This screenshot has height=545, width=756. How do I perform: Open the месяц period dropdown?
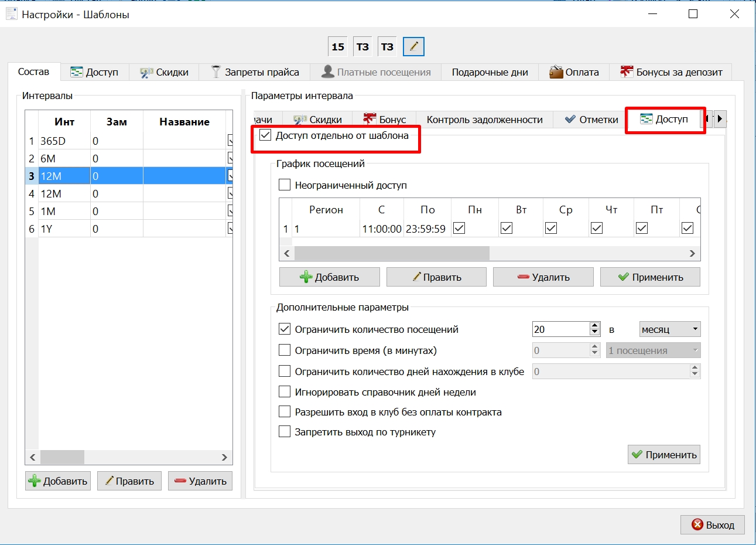point(670,329)
